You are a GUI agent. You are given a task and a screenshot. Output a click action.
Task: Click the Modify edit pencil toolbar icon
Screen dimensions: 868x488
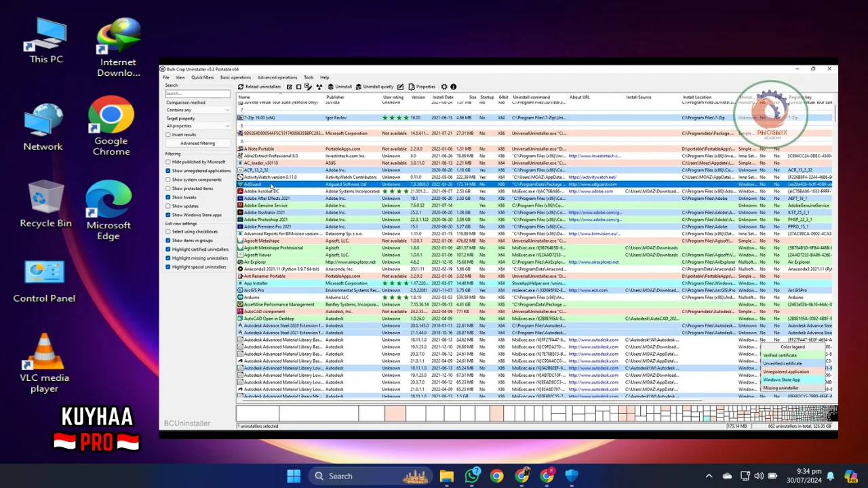400,87
